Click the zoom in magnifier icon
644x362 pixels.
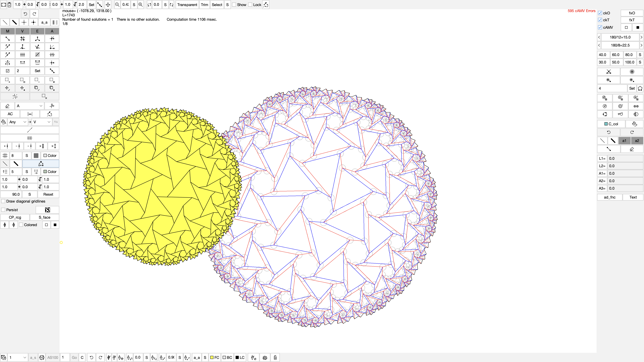(x=141, y=4)
